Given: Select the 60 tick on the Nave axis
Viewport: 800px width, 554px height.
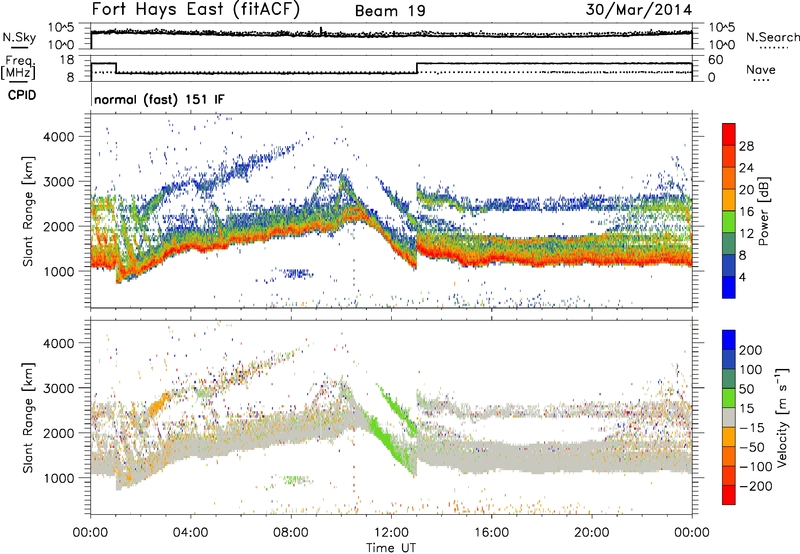Looking at the screenshot, I should [x=716, y=60].
